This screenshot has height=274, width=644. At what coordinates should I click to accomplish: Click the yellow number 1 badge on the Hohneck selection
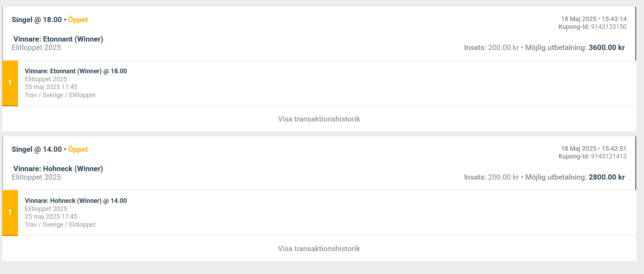(x=10, y=213)
